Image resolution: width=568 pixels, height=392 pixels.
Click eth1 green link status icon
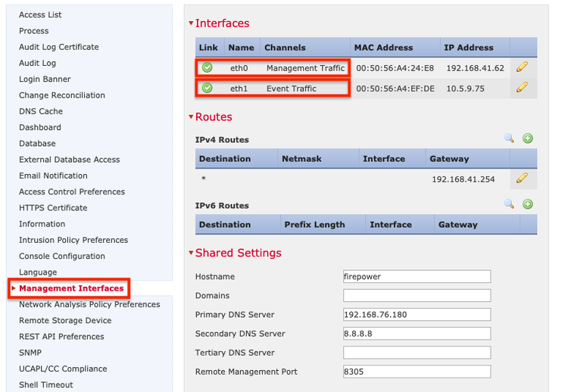208,88
